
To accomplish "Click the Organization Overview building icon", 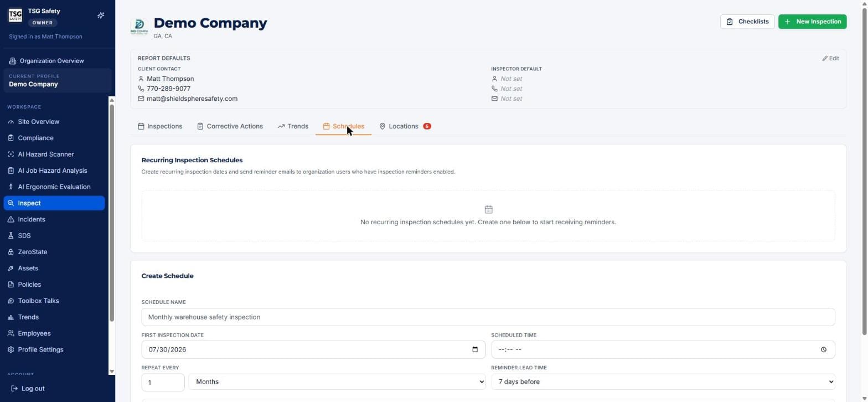I will coord(12,61).
